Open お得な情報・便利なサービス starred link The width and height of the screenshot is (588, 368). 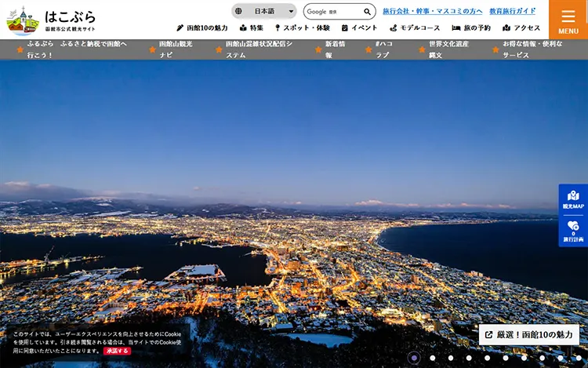pyautogui.click(x=528, y=49)
